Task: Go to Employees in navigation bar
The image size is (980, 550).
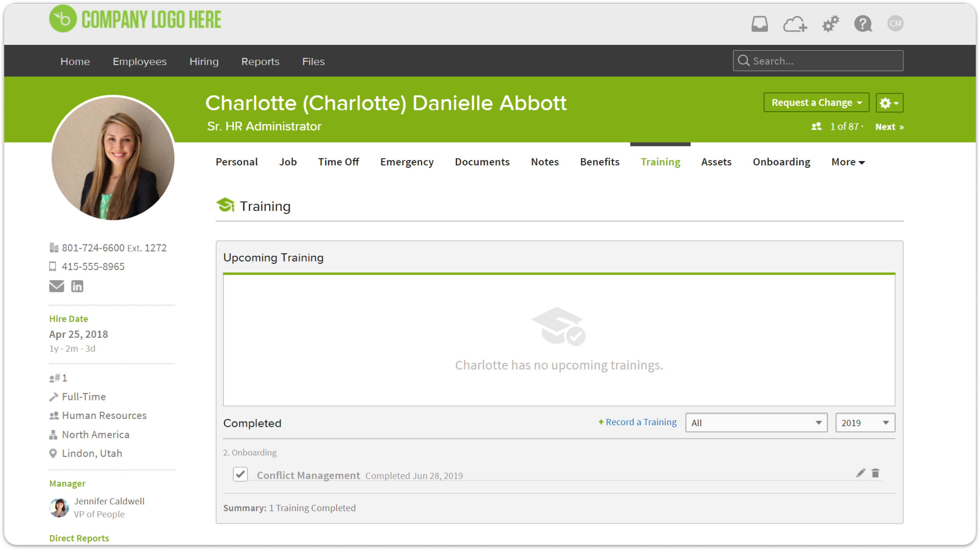Action: 139,61
